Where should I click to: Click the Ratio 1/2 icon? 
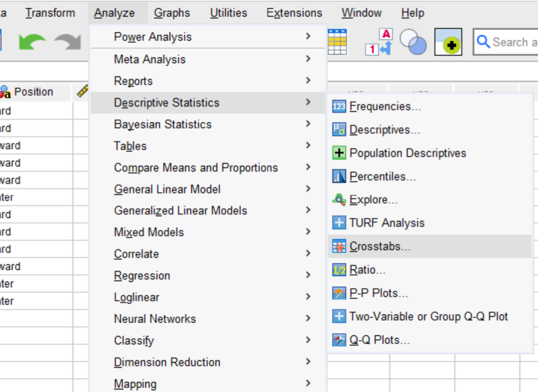339,269
